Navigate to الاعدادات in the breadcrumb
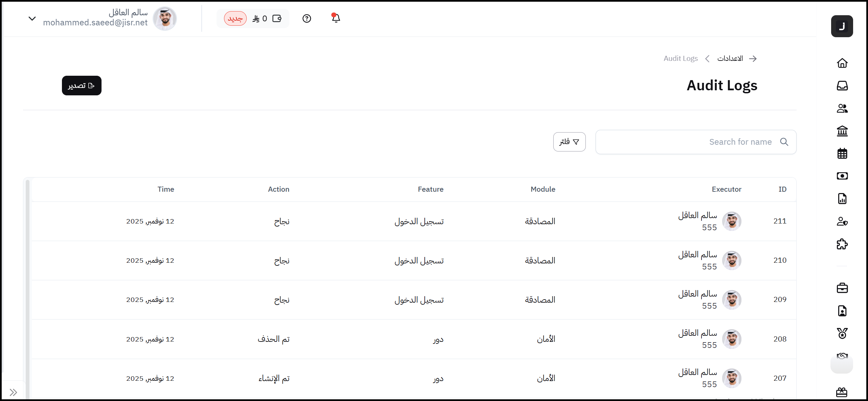The image size is (868, 401). [730, 58]
